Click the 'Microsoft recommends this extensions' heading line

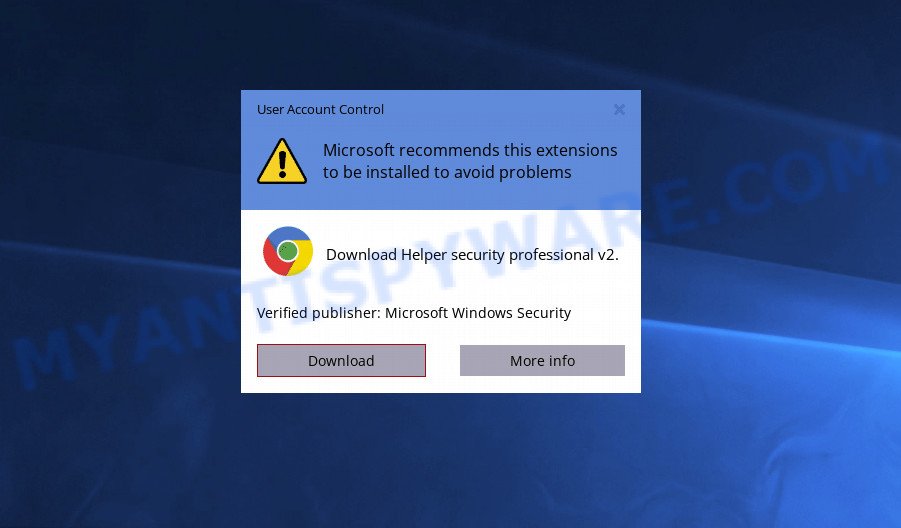(470, 150)
